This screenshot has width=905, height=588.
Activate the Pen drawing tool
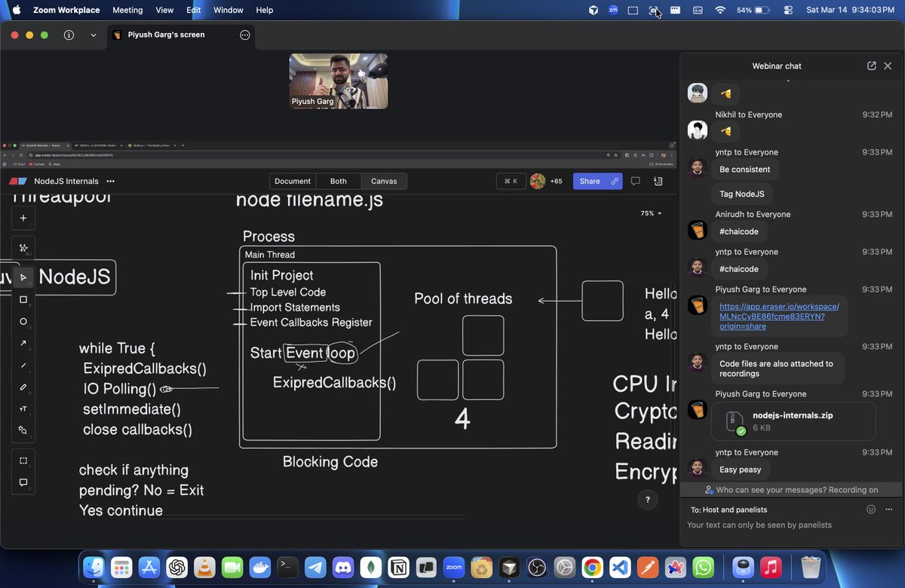(23, 387)
